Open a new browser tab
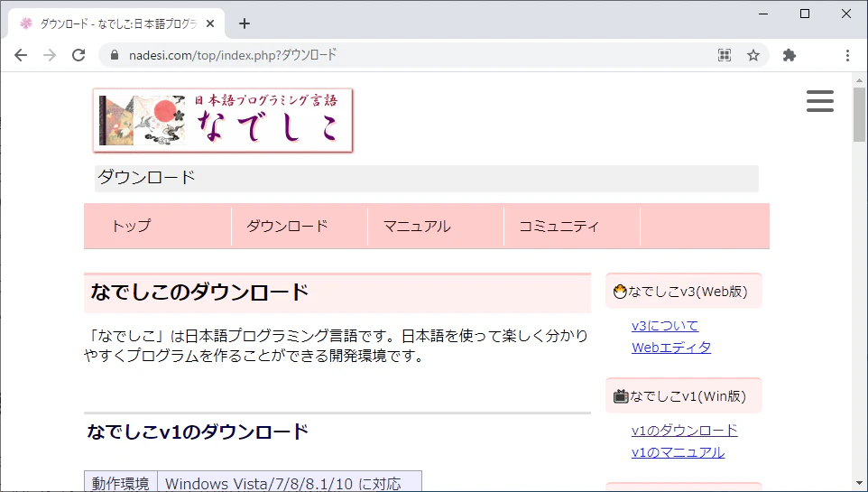 245,23
